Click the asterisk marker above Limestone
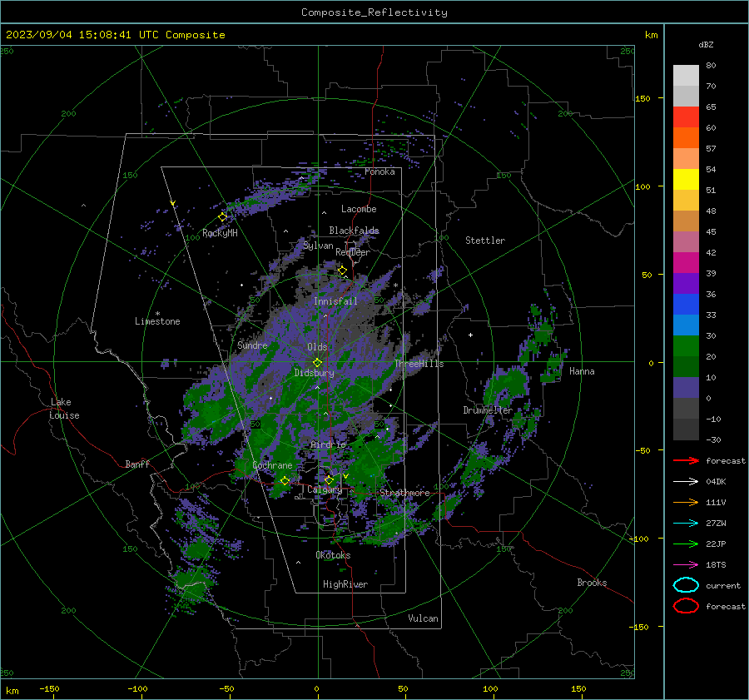This screenshot has height=700, width=749. tap(157, 314)
